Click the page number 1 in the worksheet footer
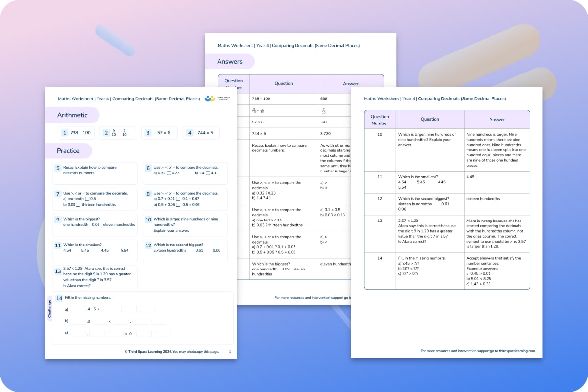The width and height of the screenshot is (588, 392). [x=230, y=352]
